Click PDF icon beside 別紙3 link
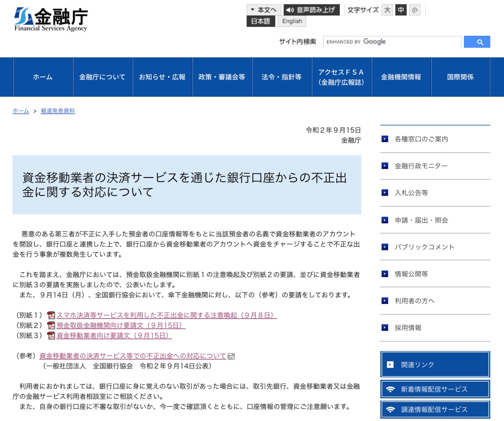504x421 pixels. (51, 336)
